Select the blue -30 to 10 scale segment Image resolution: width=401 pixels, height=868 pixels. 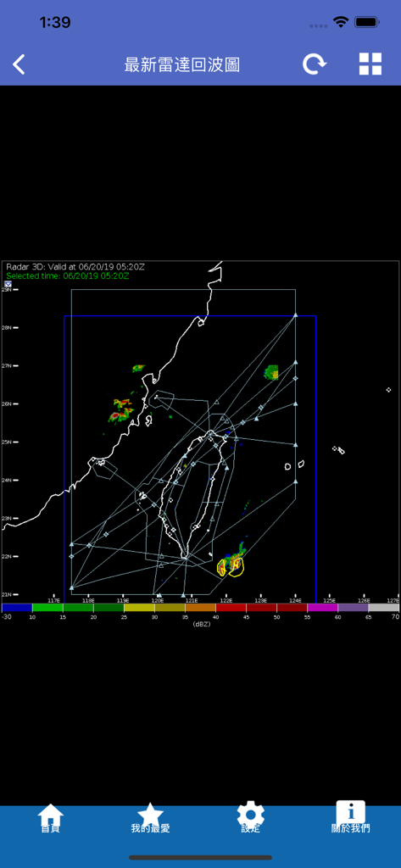tap(17, 607)
